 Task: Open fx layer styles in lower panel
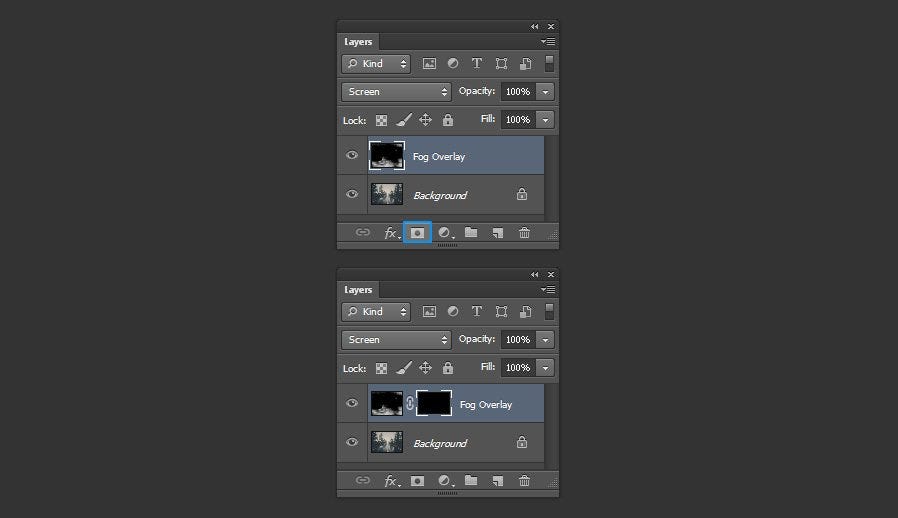(391, 481)
